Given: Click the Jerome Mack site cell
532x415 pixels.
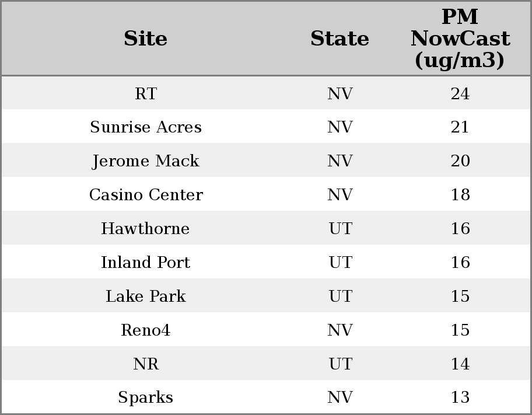Looking at the screenshot, I should click(x=146, y=161).
